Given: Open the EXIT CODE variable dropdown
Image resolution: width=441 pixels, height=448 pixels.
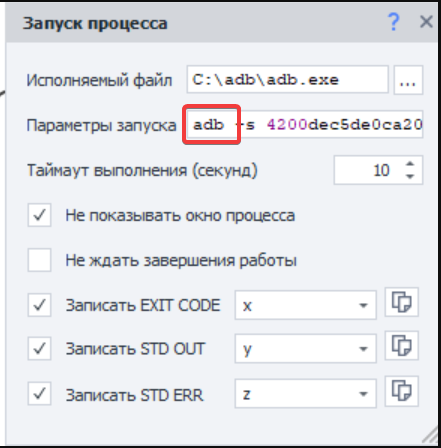Looking at the screenshot, I should pyautogui.click(x=306, y=305).
